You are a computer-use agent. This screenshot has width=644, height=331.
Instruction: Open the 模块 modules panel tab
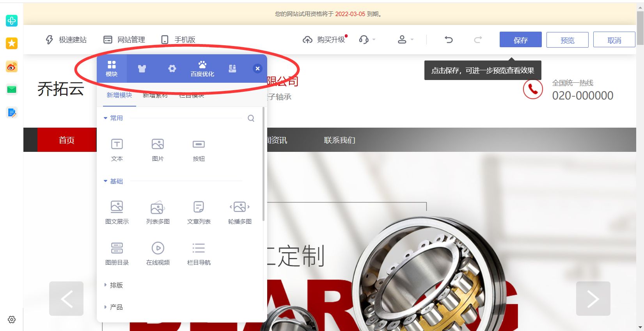(112, 68)
